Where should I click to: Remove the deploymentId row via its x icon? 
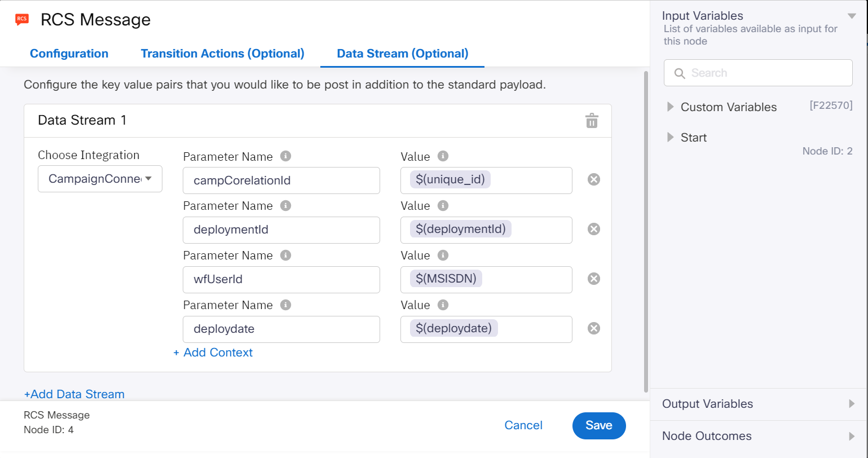[x=593, y=229]
